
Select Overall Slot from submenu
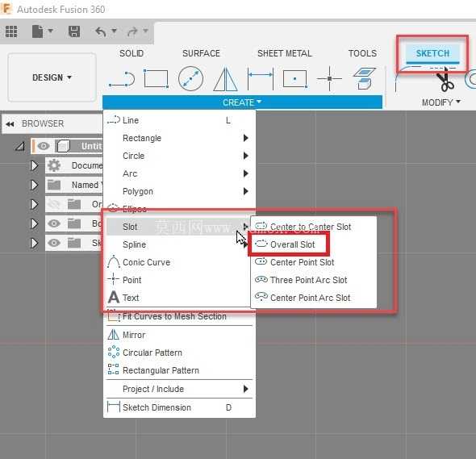pos(314,244)
